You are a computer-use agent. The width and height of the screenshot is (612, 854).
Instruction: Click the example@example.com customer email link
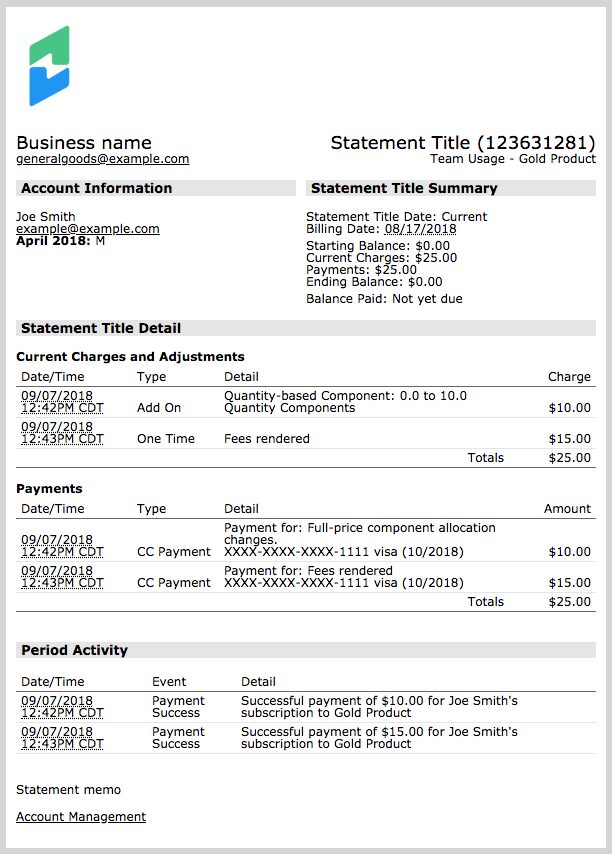tap(88, 229)
